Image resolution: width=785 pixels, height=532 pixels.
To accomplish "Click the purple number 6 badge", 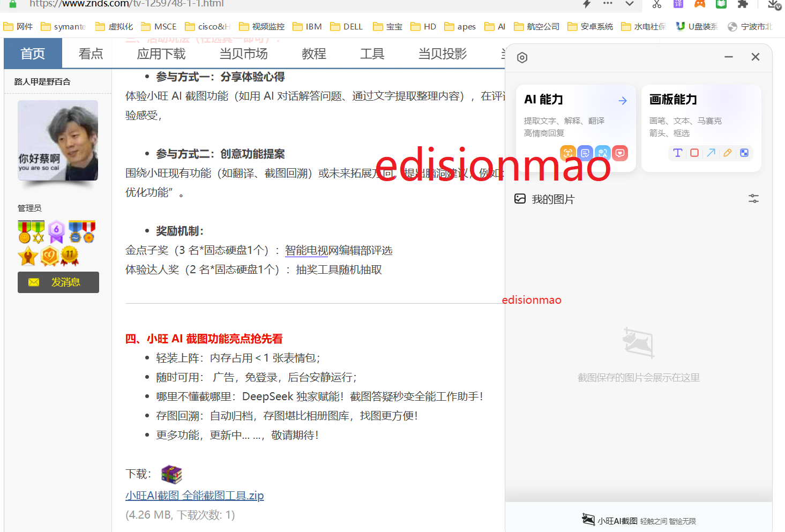I will tap(56, 231).
